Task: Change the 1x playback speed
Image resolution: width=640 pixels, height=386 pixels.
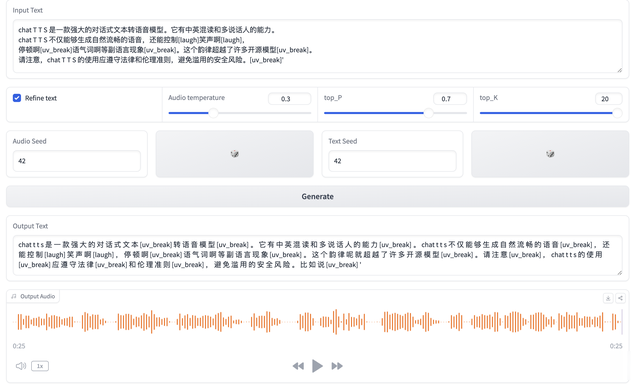Action: tap(40, 366)
